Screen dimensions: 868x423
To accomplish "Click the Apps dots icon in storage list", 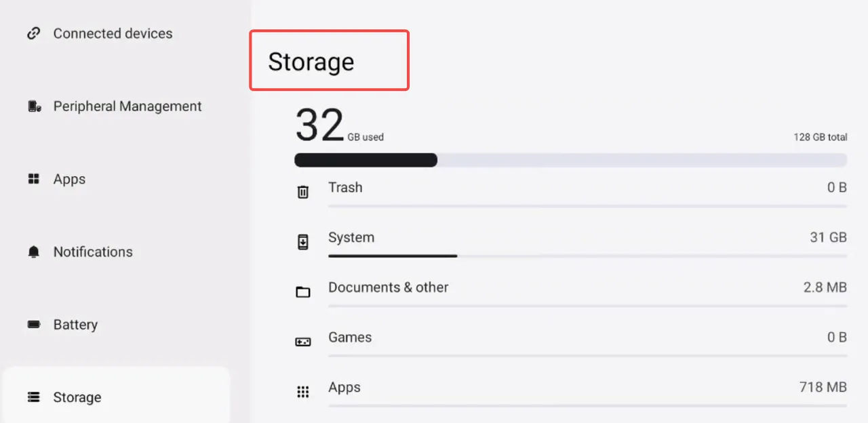I will tap(303, 392).
